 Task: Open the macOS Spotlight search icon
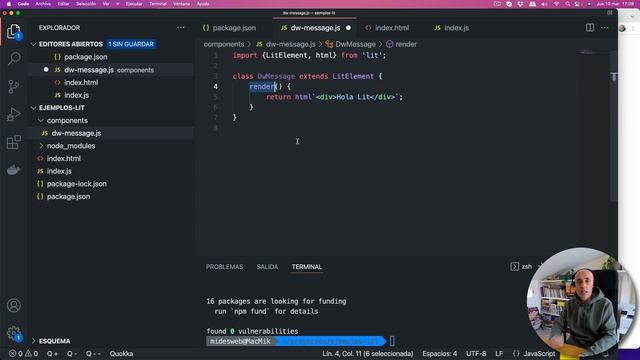pyautogui.click(x=567, y=4)
